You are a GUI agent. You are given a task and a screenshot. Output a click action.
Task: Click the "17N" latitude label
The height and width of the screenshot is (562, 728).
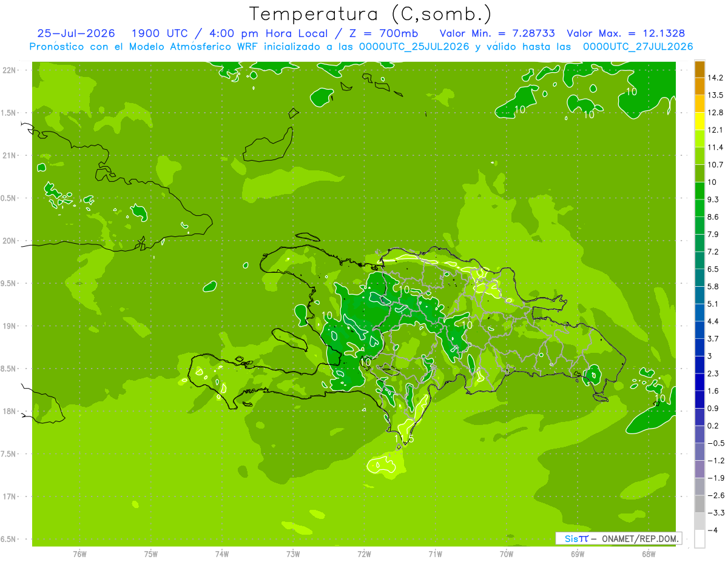click(9, 497)
